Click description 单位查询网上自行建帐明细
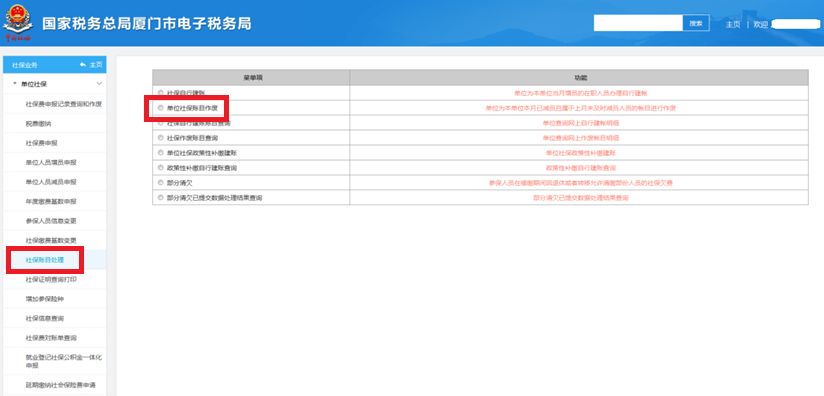The width and height of the screenshot is (824, 396). (x=580, y=123)
